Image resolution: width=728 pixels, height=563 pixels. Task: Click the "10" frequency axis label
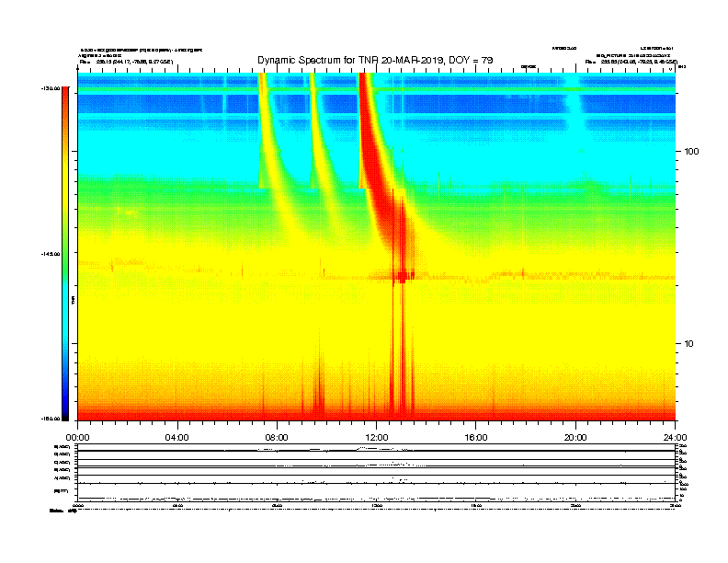tap(689, 344)
